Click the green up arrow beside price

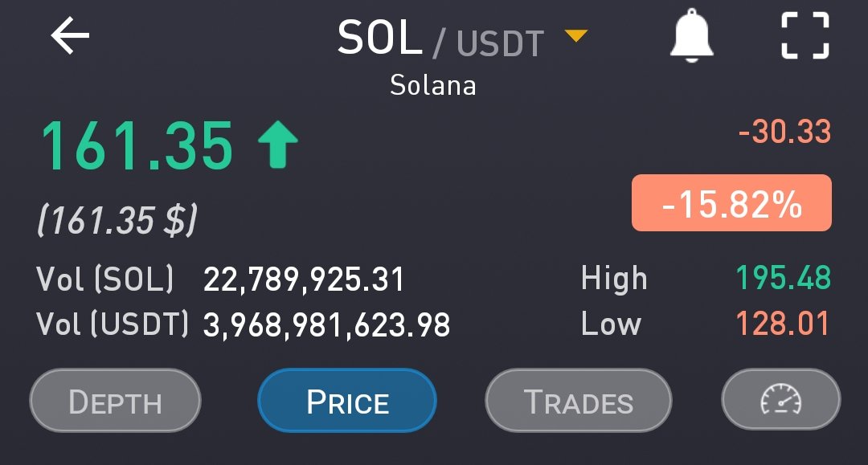click(277, 146)
